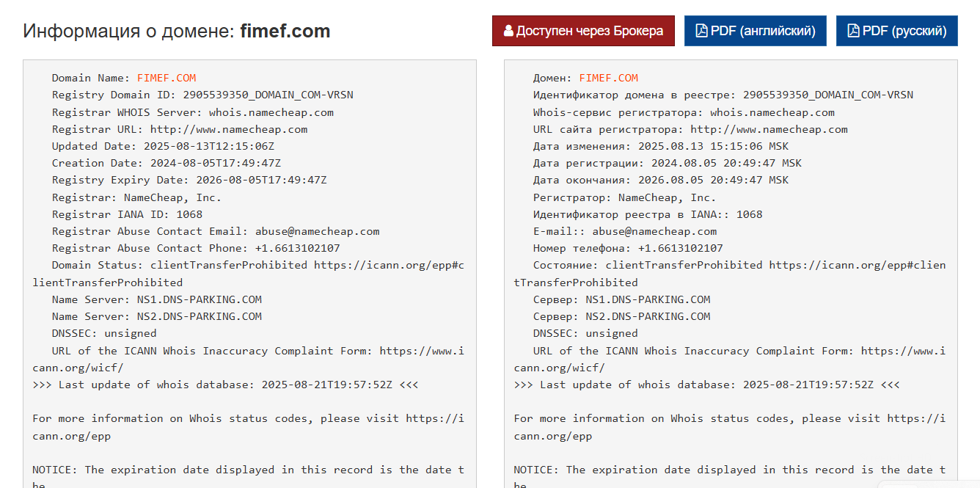Click the phone number after "Номер телефона"
980x488 pixels.
coord(681,248)
